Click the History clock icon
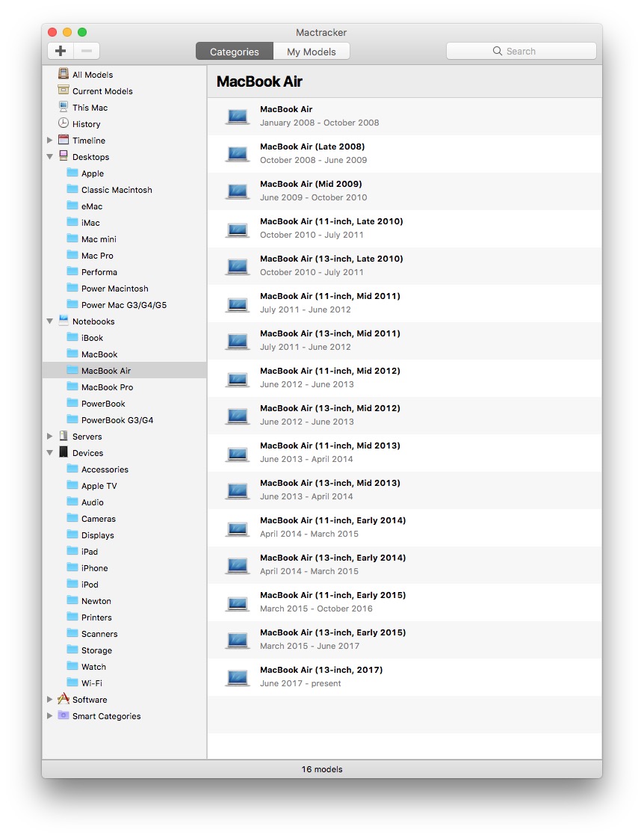 tap(64, 123)
